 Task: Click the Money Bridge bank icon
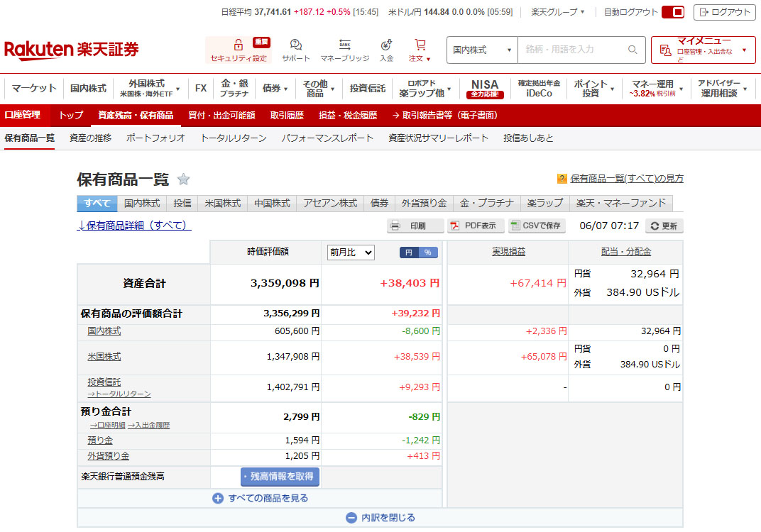[345, 45]
